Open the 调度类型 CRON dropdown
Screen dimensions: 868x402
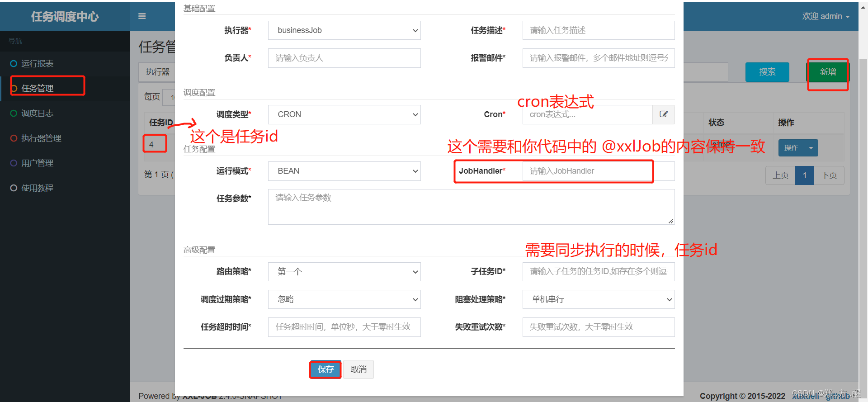point(344,114)
